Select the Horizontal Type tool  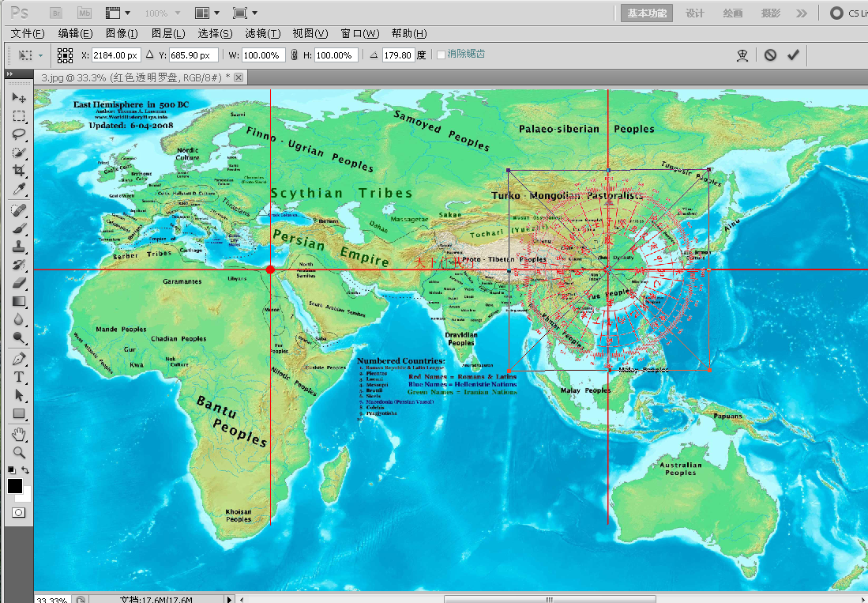(19, 377)
